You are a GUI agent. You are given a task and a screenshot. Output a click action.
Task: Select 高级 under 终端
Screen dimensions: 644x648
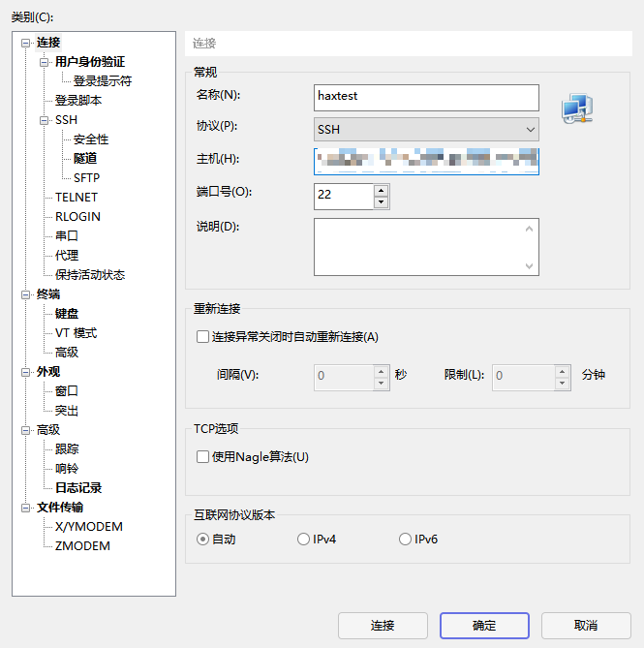pyautogui.click(x=67, y=353)
